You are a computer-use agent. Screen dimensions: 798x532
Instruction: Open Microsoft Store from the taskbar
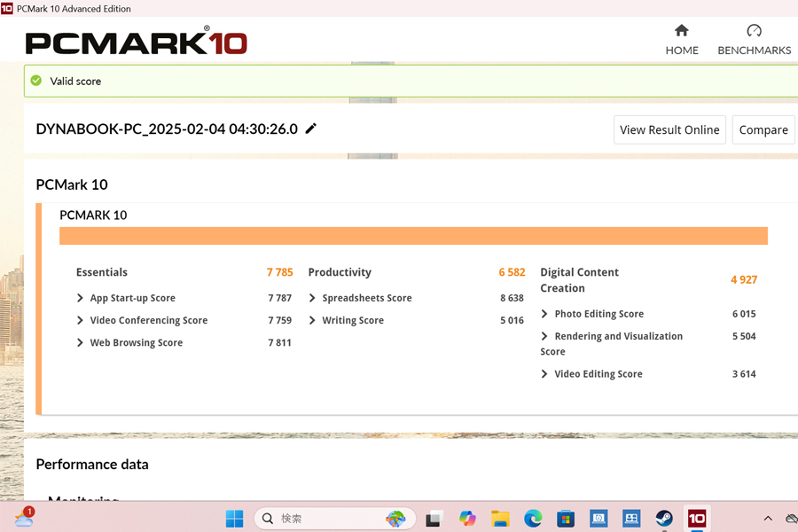point(566,519)
